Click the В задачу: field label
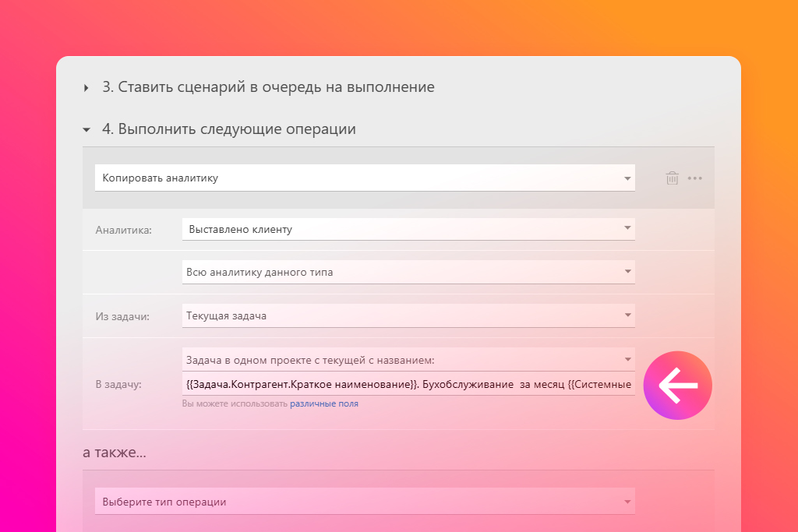Screen dimensions: 798x532 (x=118, y=384)
